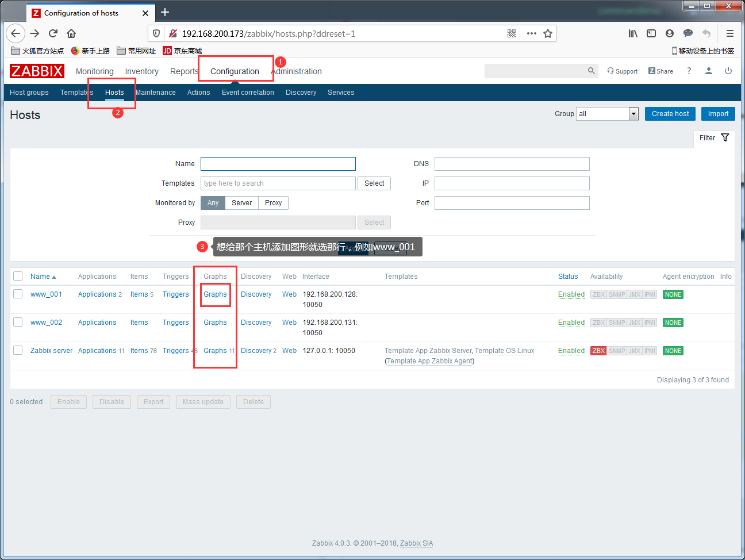This screenshot has width=745, height=560.
Task: Click the DNS filter input
Action: tap(512, 164)
